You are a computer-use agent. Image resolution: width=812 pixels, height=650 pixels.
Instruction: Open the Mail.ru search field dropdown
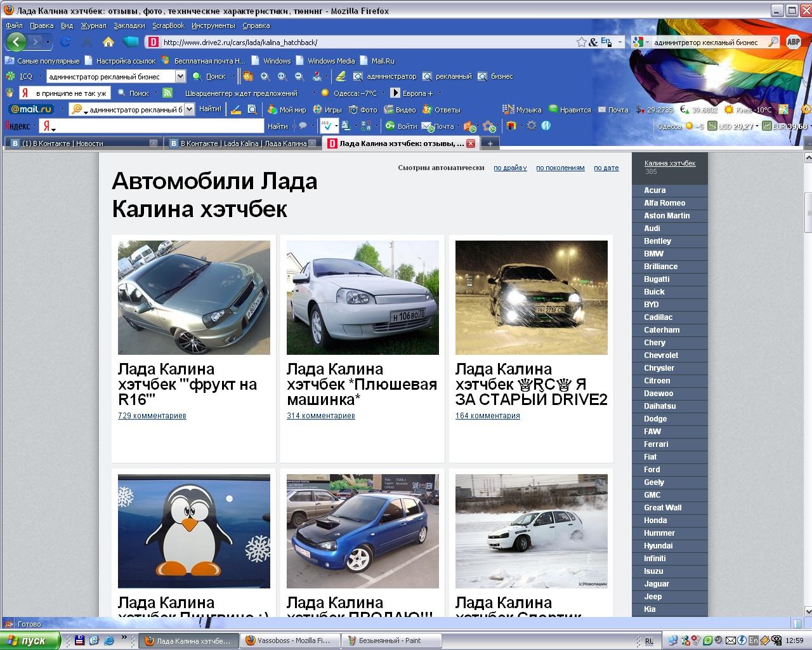[x=188, y=110]
